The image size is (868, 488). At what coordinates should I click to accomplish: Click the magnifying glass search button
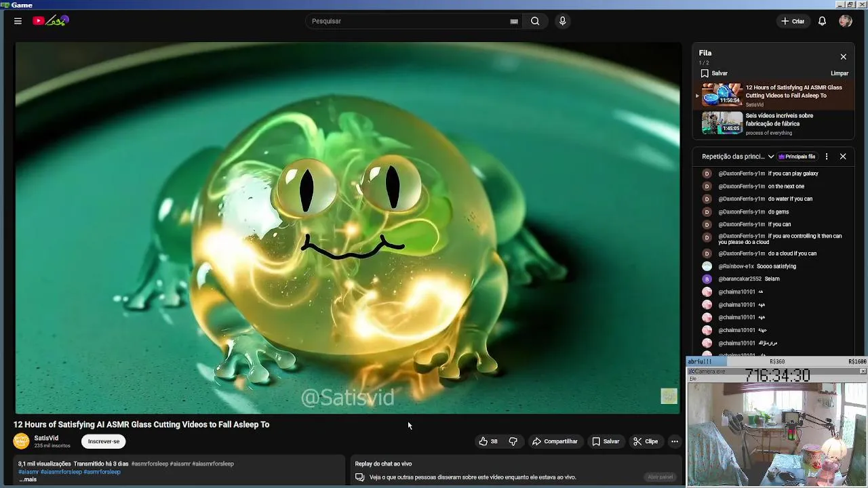pos(535,21)
